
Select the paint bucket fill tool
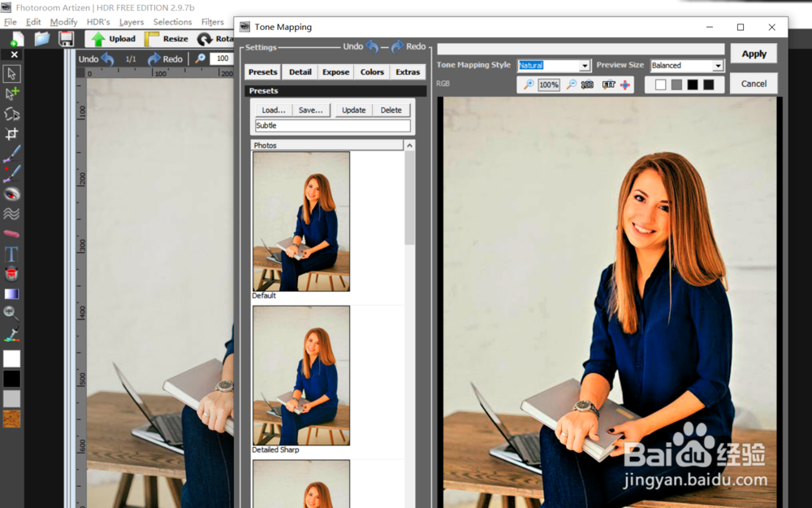pos(11,274)
